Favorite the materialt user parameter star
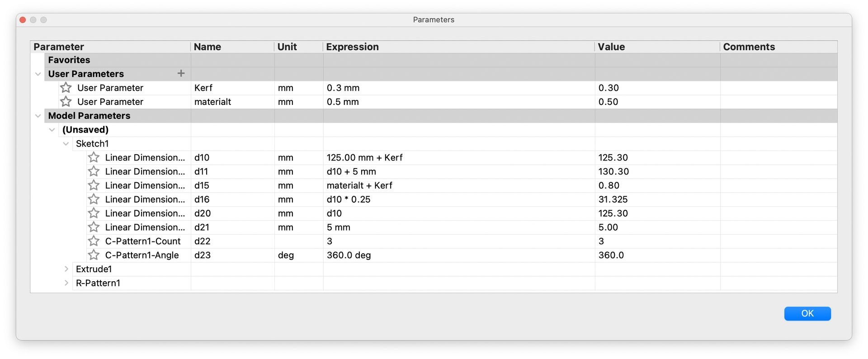The width and height of the screenshot is (868, 359). pos(66,102)
